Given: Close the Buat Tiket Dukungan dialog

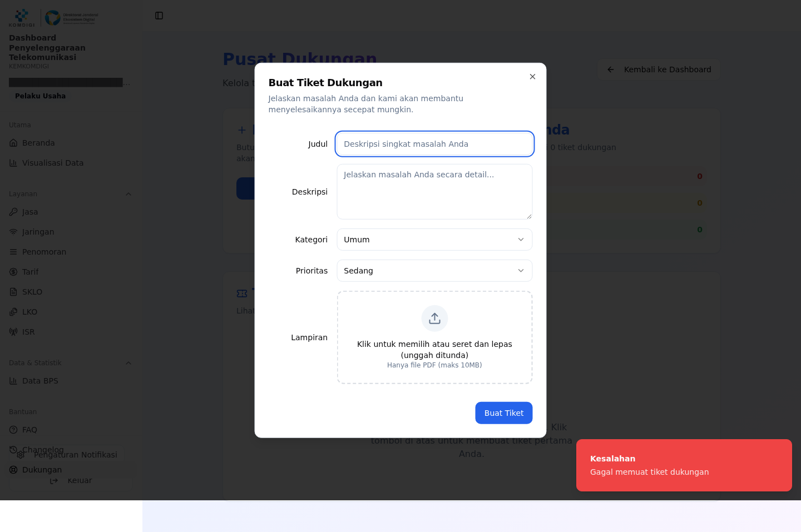Looking at the screenshot, I should (532, 77).
